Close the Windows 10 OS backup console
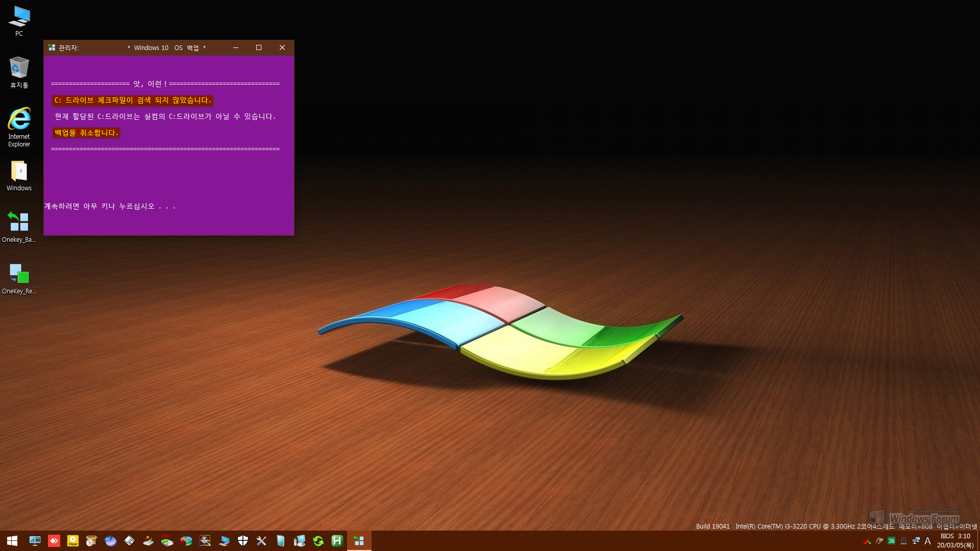Image resolution: width=980 pixels, height=551 pixels. pos(282,47)
